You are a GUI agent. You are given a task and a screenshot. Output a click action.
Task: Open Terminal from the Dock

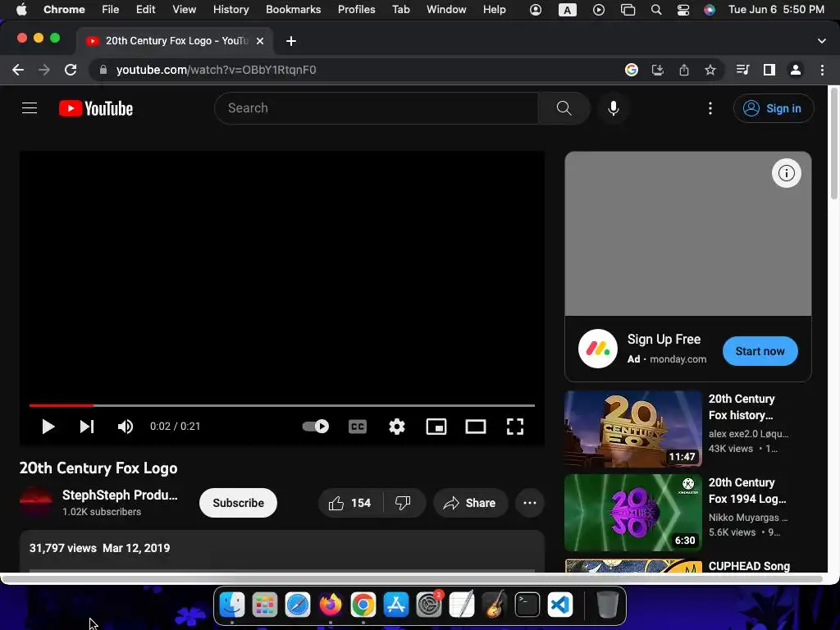(527, 605)
